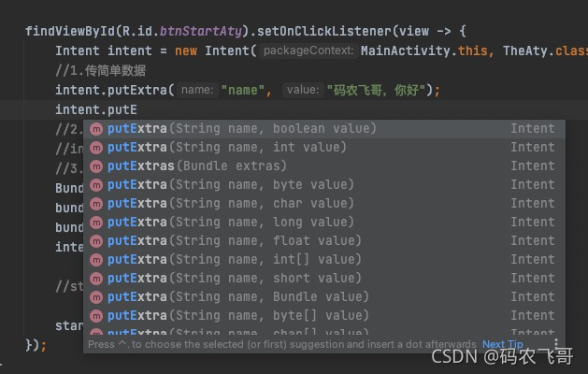Select putExtra with short value suggestion
Screen dimensions: 588x374
(x=324, y=279)
